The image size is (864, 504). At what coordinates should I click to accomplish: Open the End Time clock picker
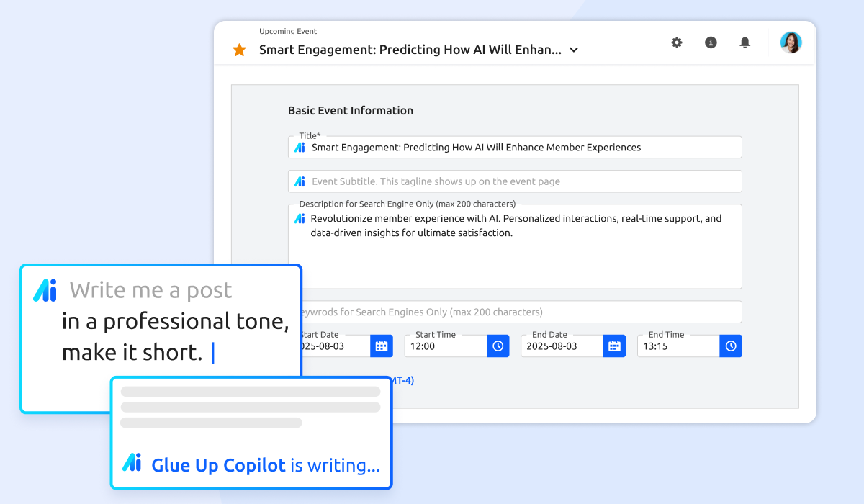pos(731,346)
